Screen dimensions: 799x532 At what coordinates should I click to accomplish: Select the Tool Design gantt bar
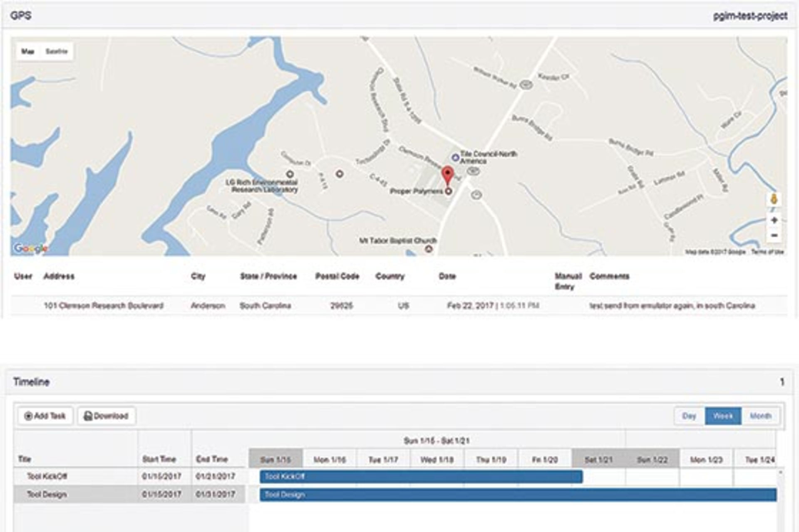518,495
